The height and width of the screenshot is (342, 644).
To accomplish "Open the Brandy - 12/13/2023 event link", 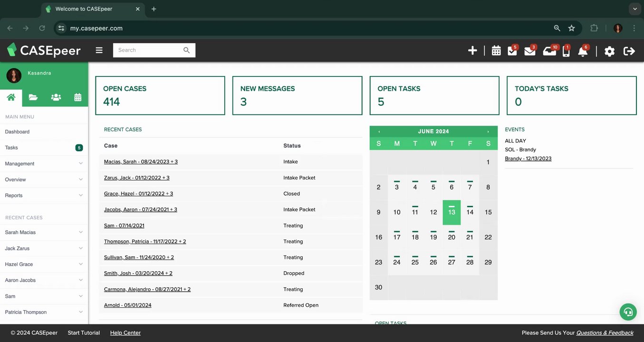I will click(x=528, y=159).
